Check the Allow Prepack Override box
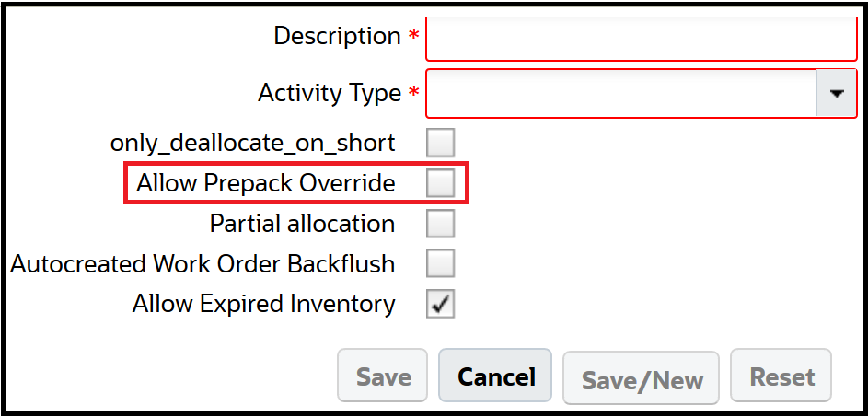The image size is (868, 417). pos(440,183)
